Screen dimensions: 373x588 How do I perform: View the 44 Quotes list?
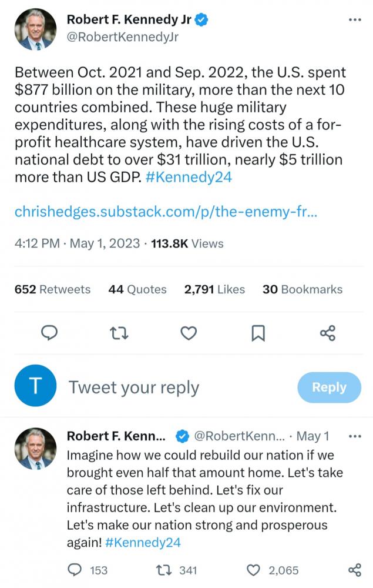click(x=137, y=289)
